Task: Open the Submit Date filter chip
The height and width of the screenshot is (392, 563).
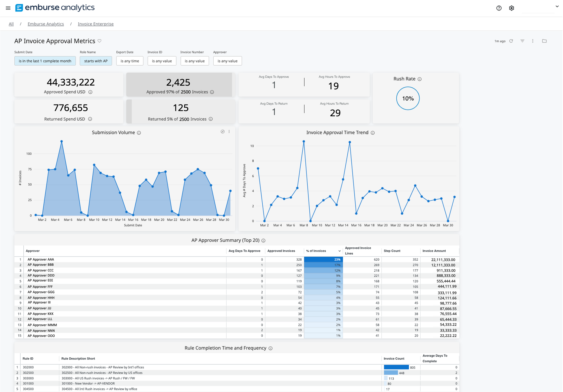Action: pyautogui.click(x=45, y=61)
